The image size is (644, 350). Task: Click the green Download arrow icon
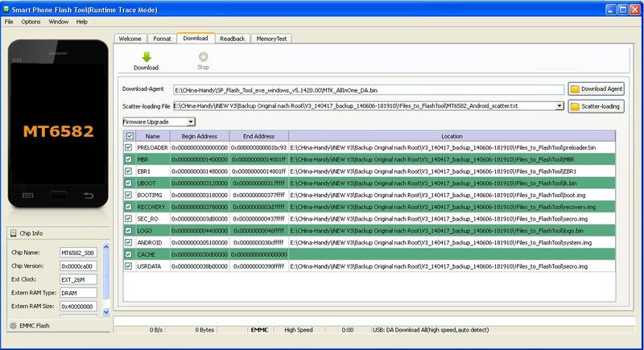146,56
